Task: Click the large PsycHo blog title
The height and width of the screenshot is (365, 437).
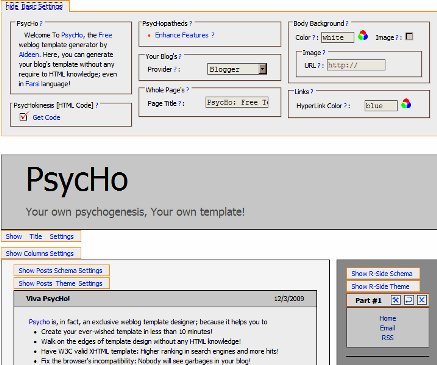Action: (x=77, y=180)
